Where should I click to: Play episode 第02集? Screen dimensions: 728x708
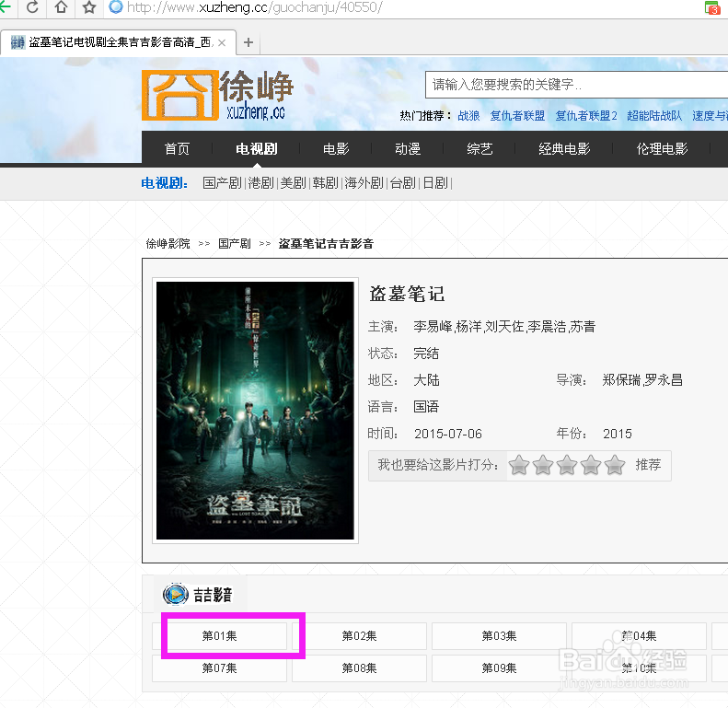[x=359, y=636]
